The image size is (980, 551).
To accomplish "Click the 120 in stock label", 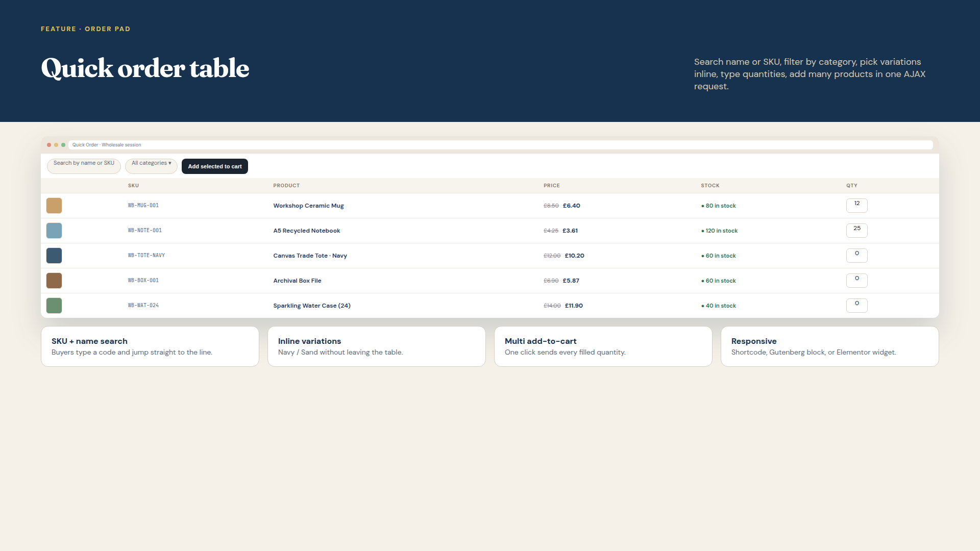I will click(720, 231).
